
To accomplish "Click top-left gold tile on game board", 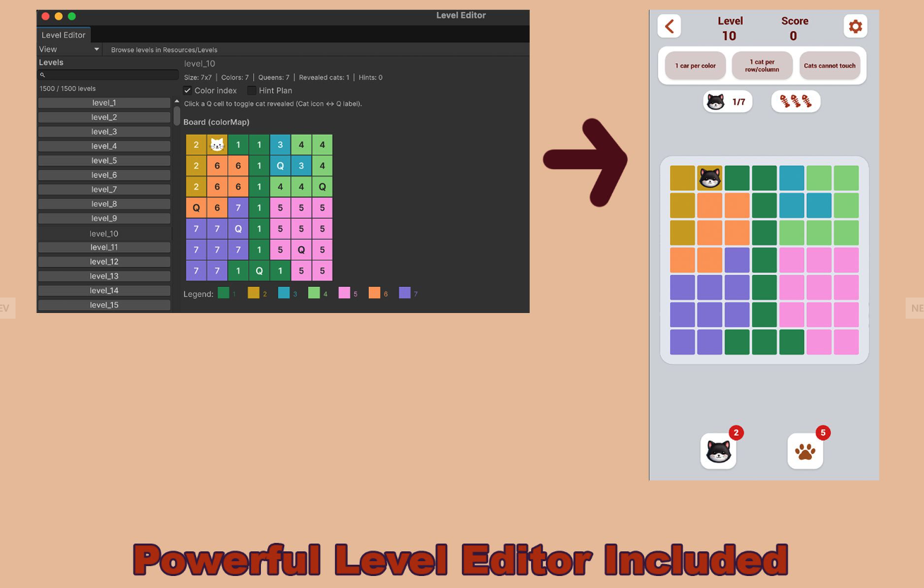I will [682, 178].
